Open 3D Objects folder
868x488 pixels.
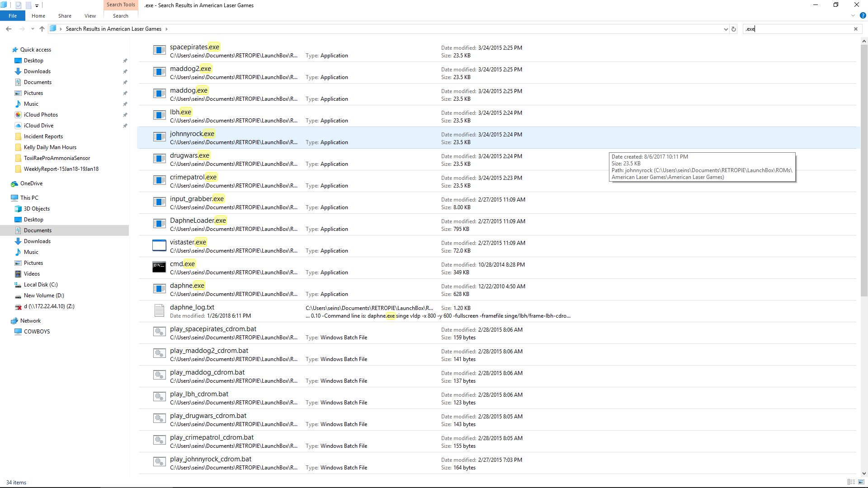pos(37,209)
